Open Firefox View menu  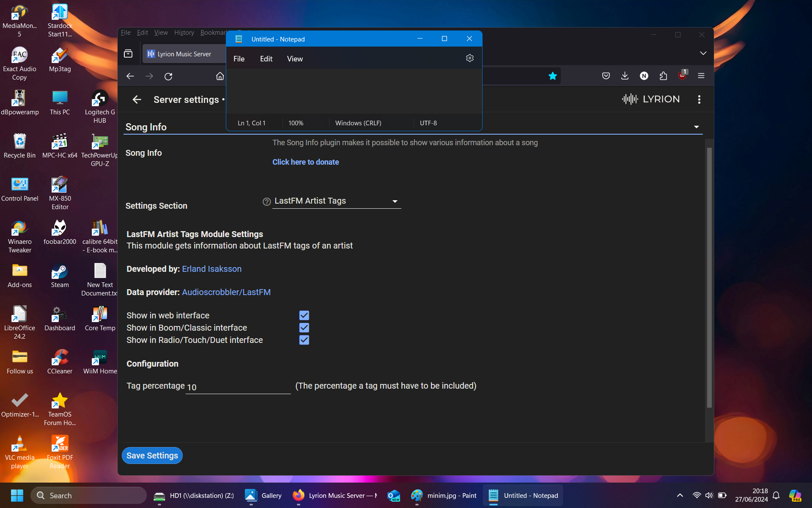click(161, 33)
